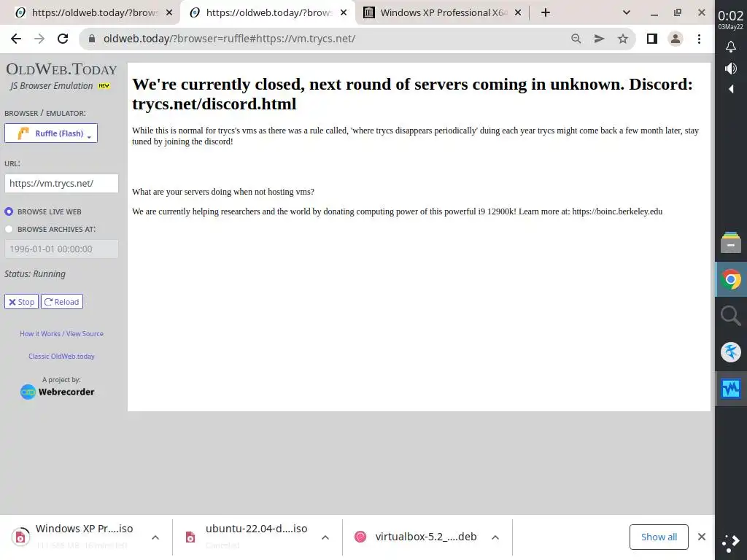
Task: Open volume speaker icon in side panel
Action: click(x=731, y=69)
